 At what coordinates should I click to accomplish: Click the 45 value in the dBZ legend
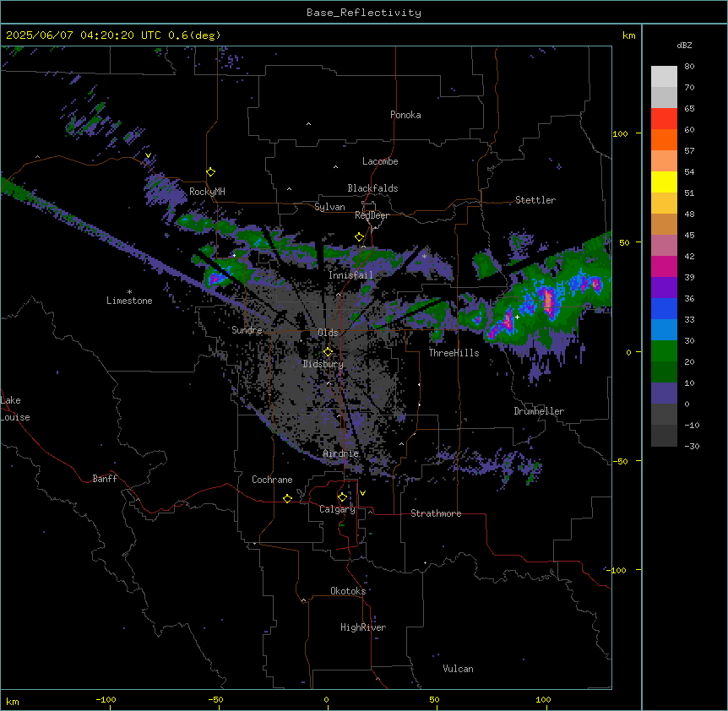pyautogui.click(x=689, y=236)
